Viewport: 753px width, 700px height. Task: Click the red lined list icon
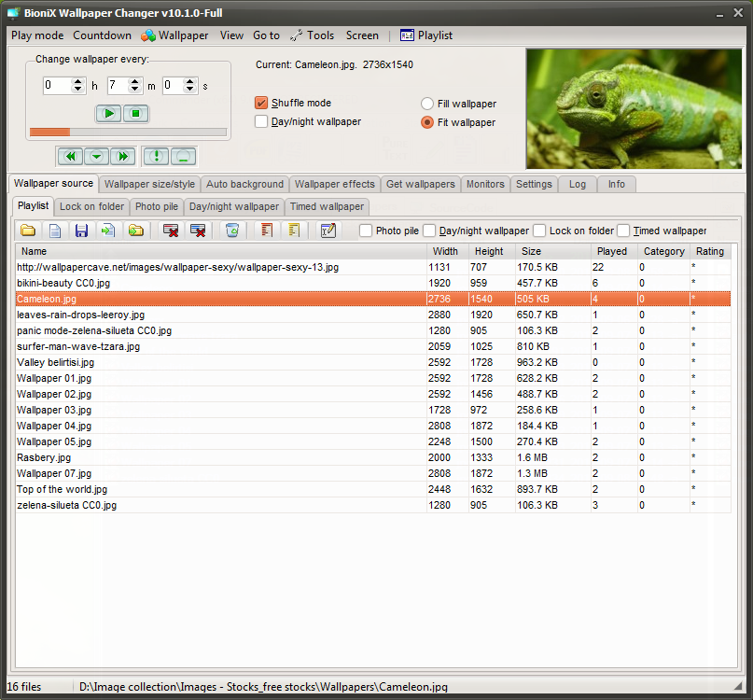point(267,231)
